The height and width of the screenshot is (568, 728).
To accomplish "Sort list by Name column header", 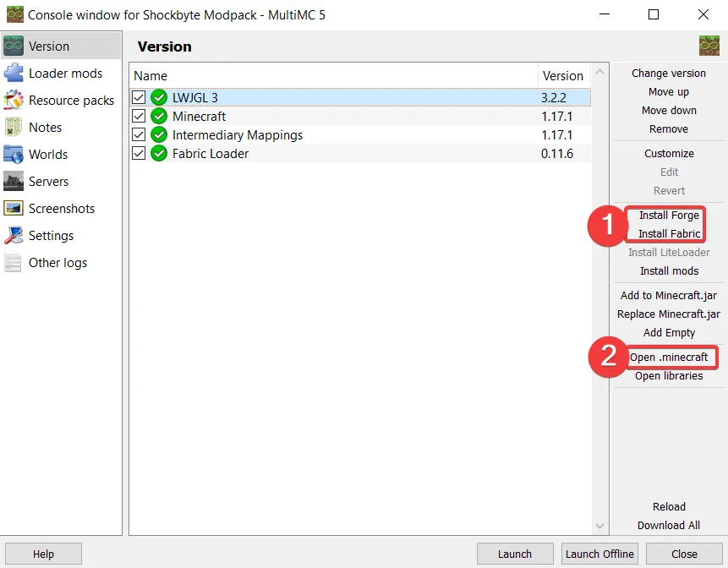I will click(x=333, y=75).
